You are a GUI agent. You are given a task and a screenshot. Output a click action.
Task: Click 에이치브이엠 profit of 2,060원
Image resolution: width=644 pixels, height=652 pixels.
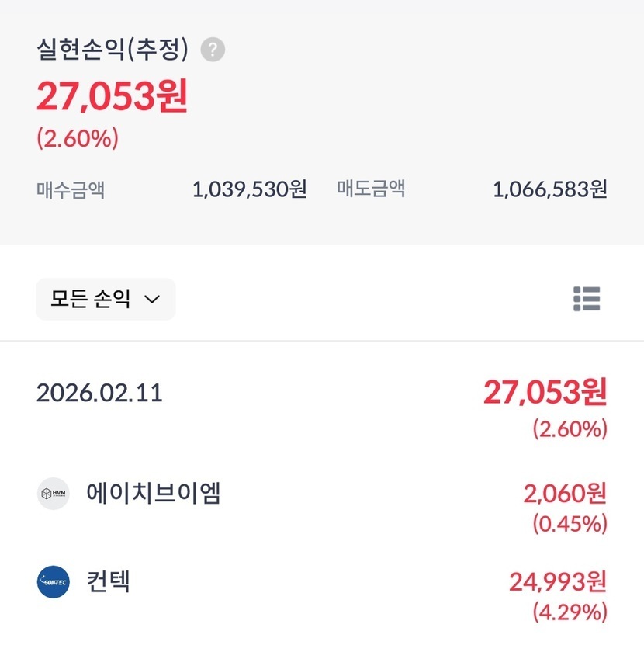pos(565,493)
